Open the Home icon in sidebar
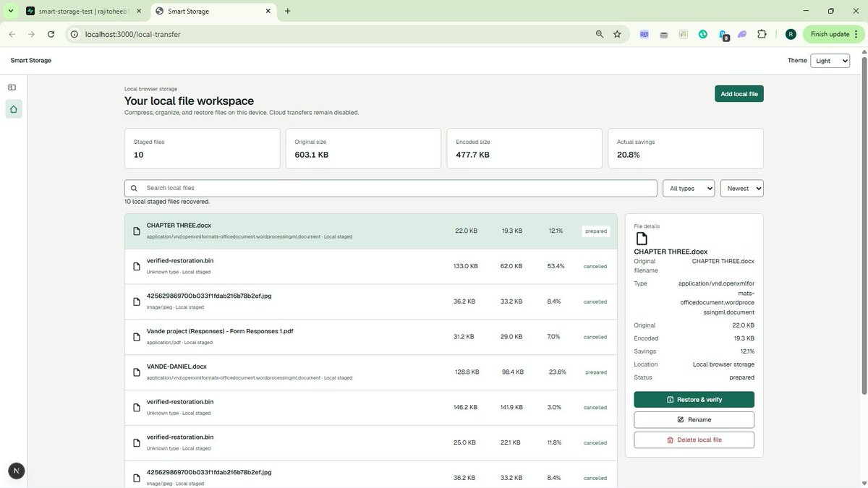Viewport: 868px width, 488px height. pyautogui.click(x=13, y=109)
